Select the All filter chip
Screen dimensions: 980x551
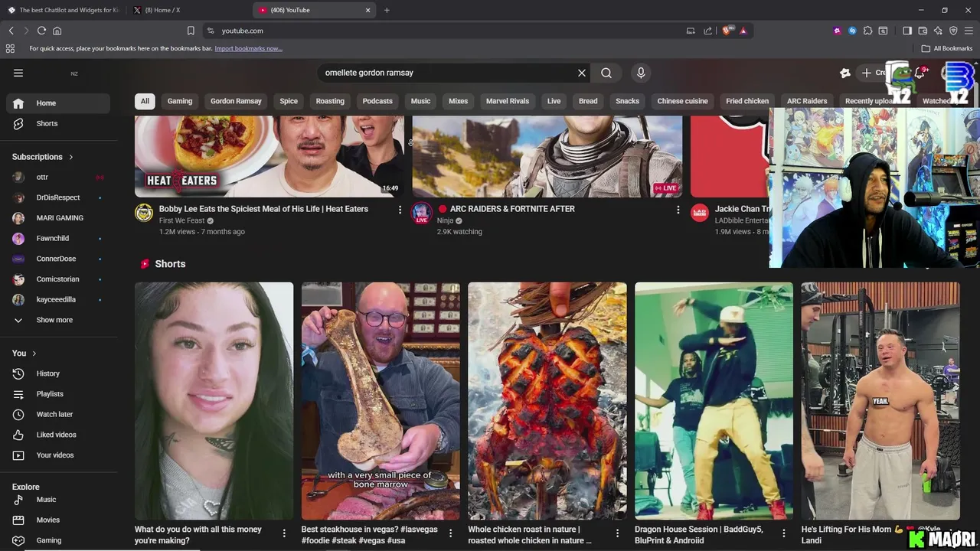click(x=145, y=101)
